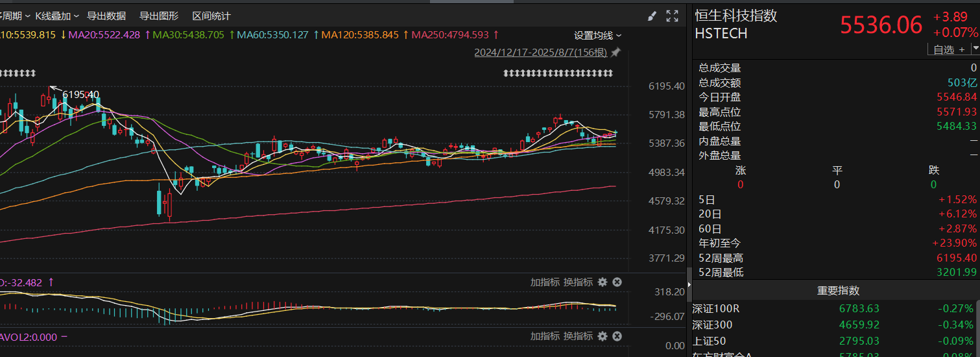980x357 pixels.
Task: Click the 5536.06 latest price
Action: click(x=881, y=25)
